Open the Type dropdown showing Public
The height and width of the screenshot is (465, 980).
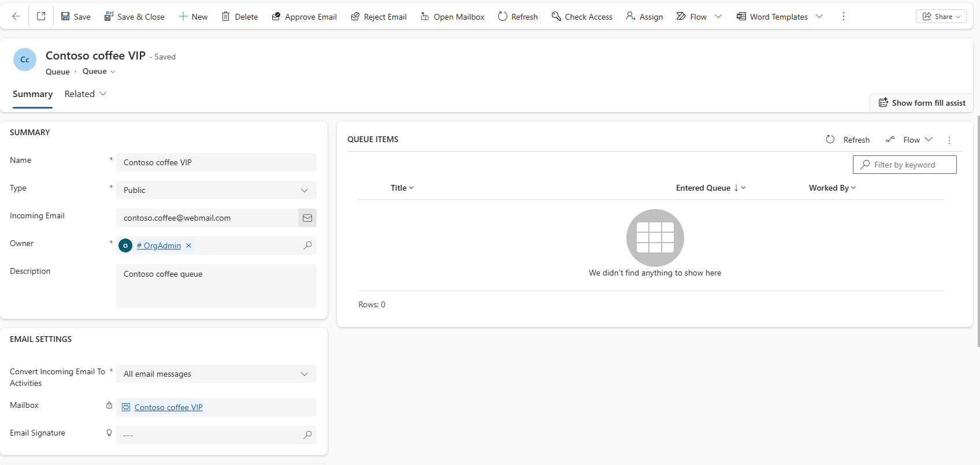click(x=216, y=190)
